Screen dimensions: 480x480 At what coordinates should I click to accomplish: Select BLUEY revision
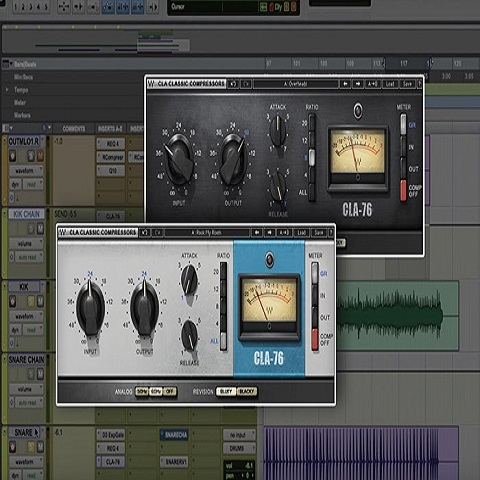pos(226,391)
